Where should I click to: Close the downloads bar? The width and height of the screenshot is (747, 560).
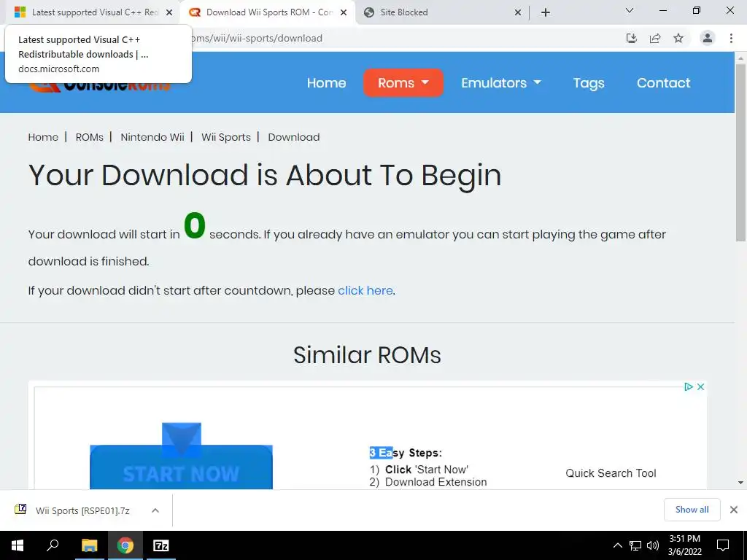(734, 510)
